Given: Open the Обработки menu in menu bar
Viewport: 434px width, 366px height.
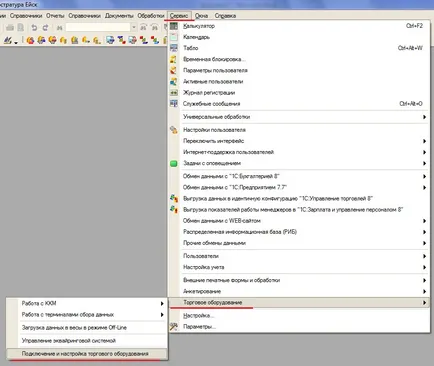Looking at the screenshot, I should [151, 16].
